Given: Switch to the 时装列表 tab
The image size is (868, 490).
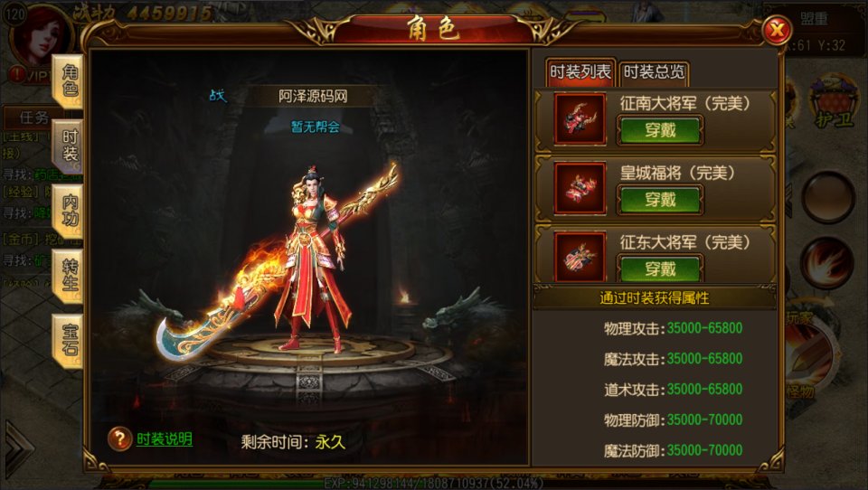Looking at the screenshot, I should coord(580,72).
